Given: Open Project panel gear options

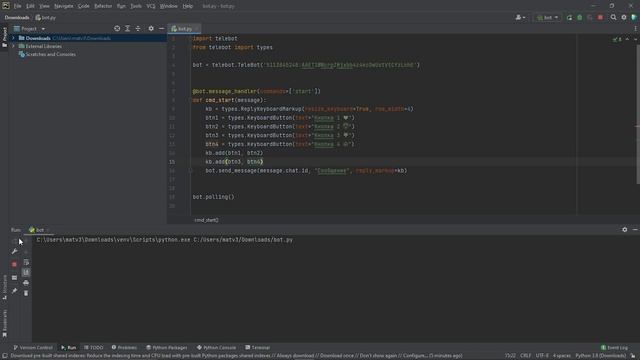Looking at the screenshot, I should click(151, 29).
